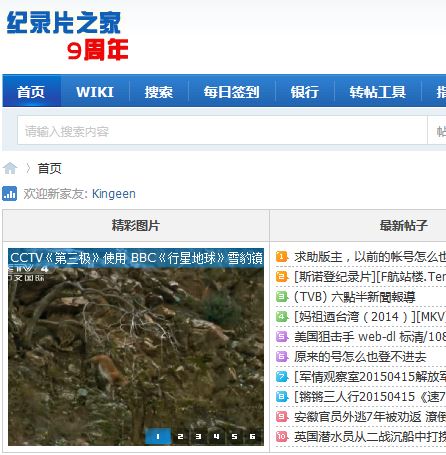Screen dimensions: 446x455
Task: Open post 原来的号怎么也登不进去
Action: tap(360, 357)
